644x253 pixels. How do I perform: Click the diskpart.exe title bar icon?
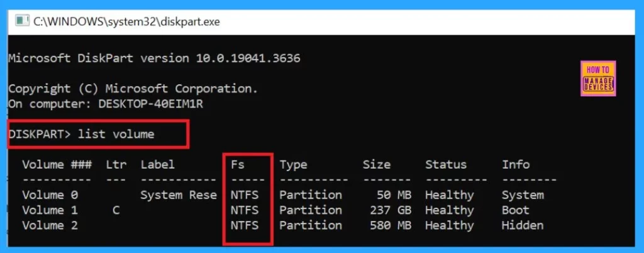point(22,21)
